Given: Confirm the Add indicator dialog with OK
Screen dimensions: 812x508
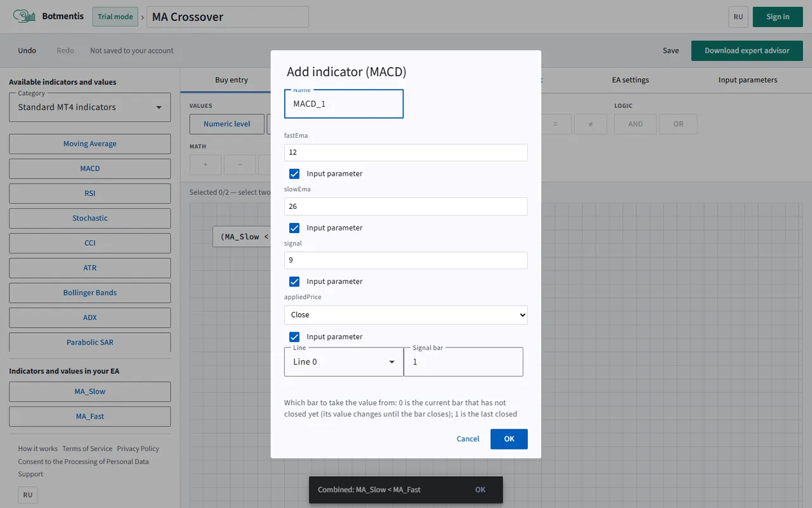Looking at the screenshot, I should coord(509,439).
